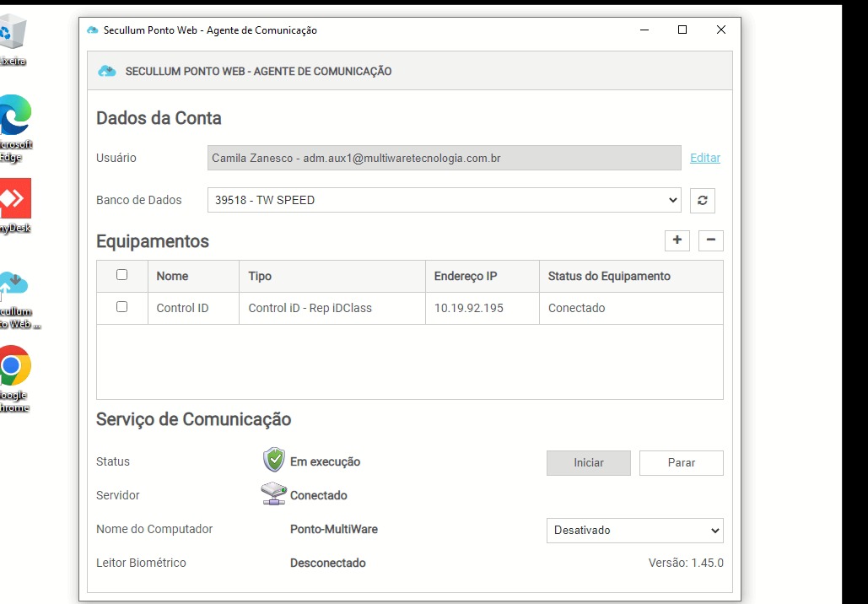Viewport: 868px width, 604px height.
Task: Toggle select-all checkbox in equipment header
Action: point(121,275)
